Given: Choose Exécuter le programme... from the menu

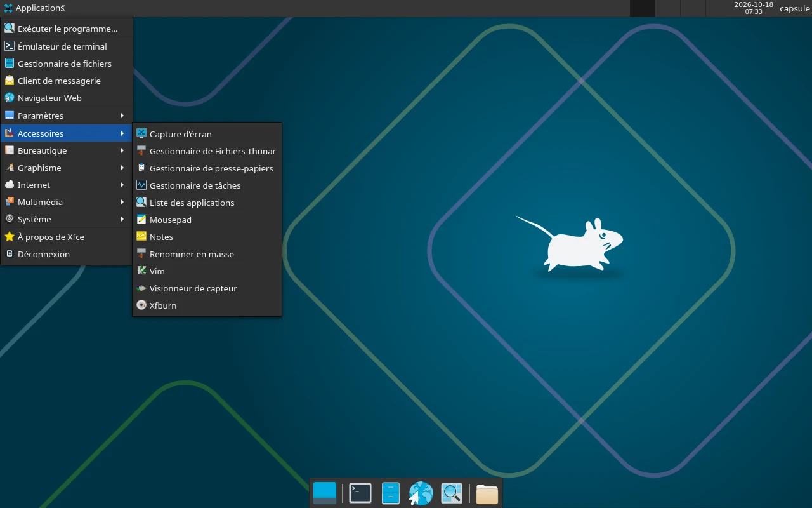Looking at the screenshot, I should pyautogui.click(x=67, y=29).
